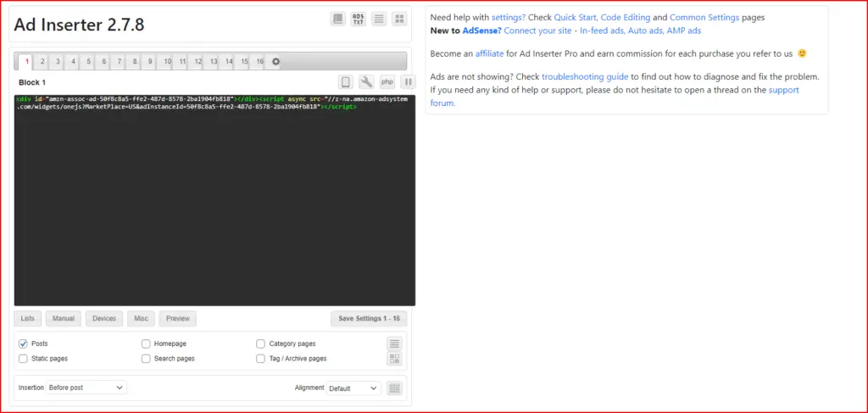The width and height of the screenshot is (868, 413).
Task: Switch to block tab 13
Action: coord(214,62)
